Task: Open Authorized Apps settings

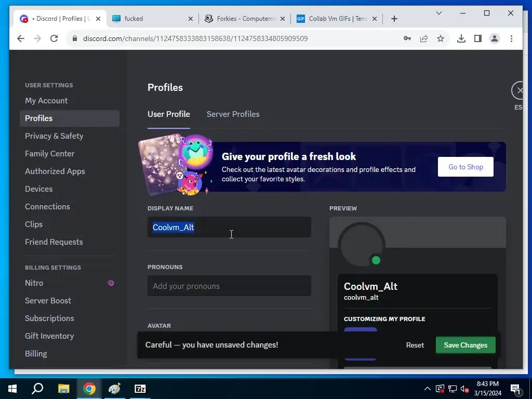Action: point(70,171)
